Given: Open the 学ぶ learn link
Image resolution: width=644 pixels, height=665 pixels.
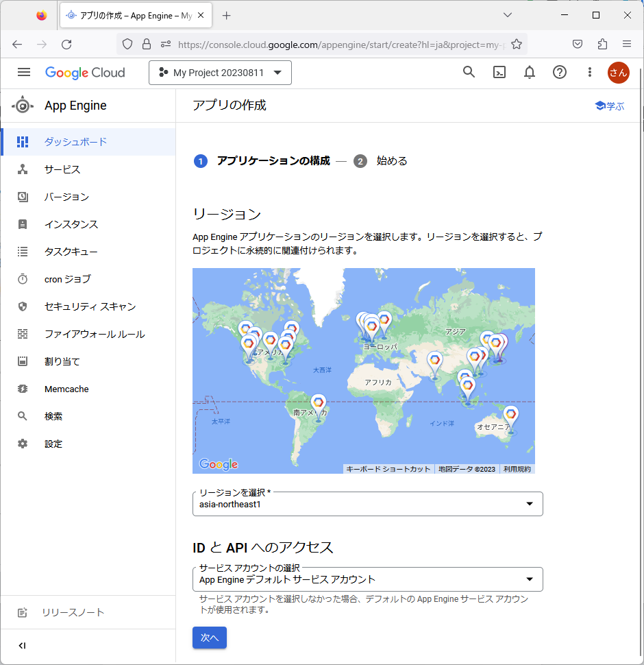Looking at the screenshot, I should click(x=610, y=106).
